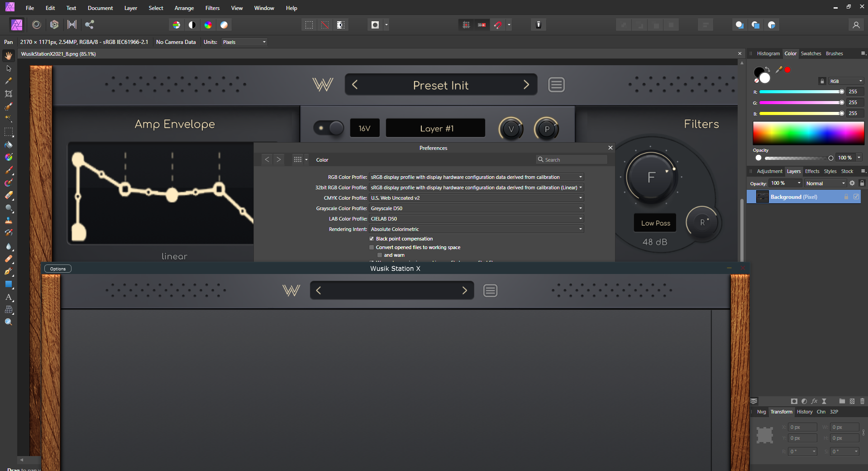Toggle the width-height aspect link
Viewport: 868px width, 471px height.
click(863, 433)
